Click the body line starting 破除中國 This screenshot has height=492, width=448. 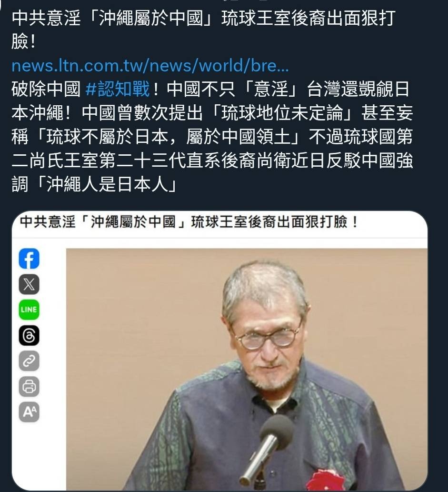[x=210, y=89]
